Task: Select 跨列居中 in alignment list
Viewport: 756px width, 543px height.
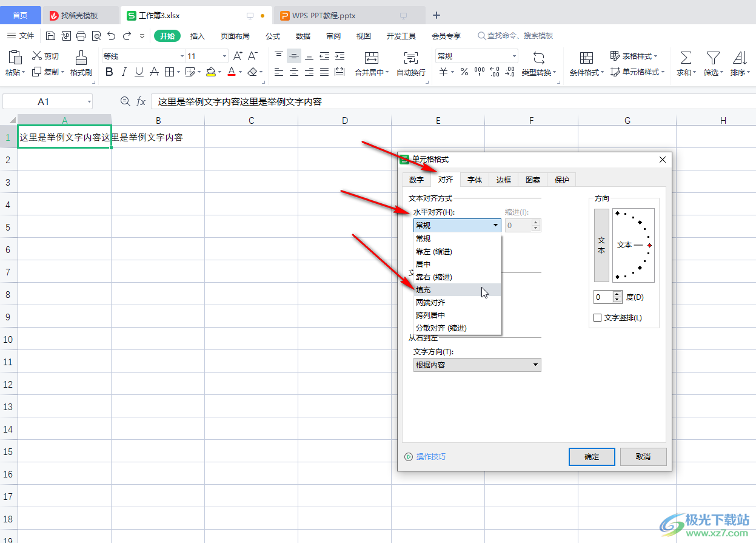Action: point(458,315)
